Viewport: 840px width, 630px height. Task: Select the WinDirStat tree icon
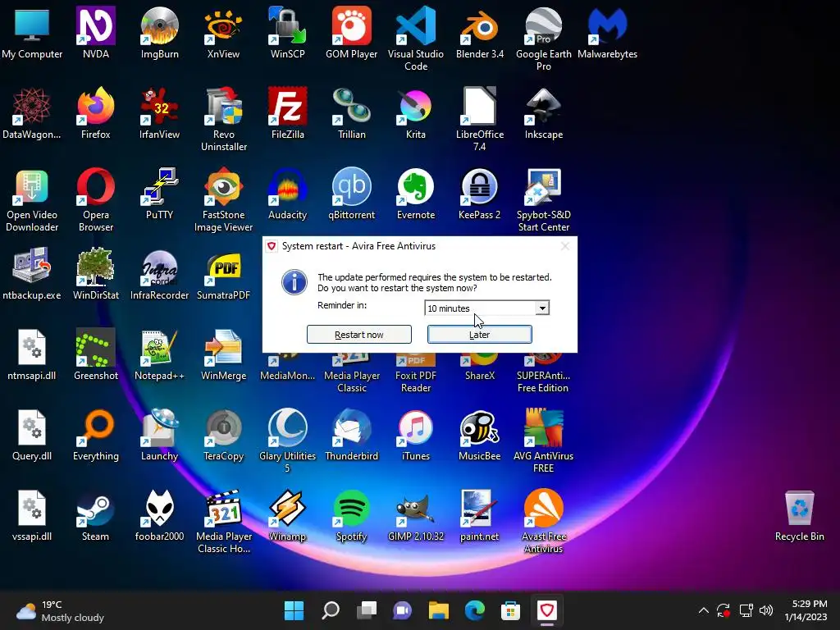96,274
